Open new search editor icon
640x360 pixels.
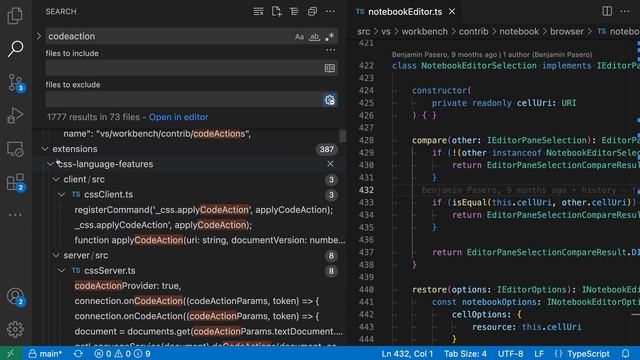[276, 11]
